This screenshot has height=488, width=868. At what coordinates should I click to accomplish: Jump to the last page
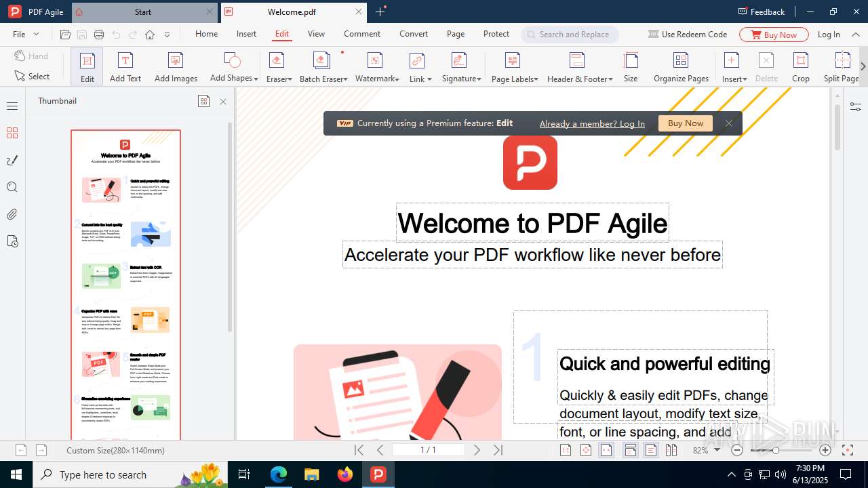(498, 450)
